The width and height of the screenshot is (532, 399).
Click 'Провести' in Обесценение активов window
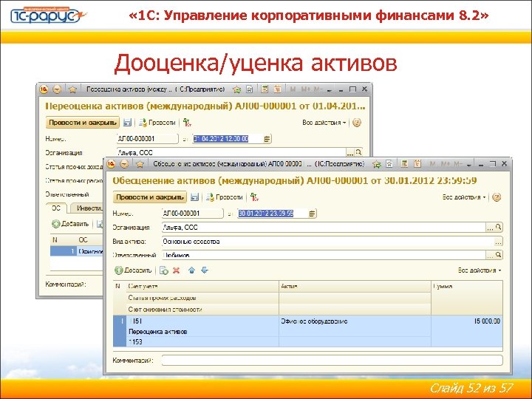[225, 197]
